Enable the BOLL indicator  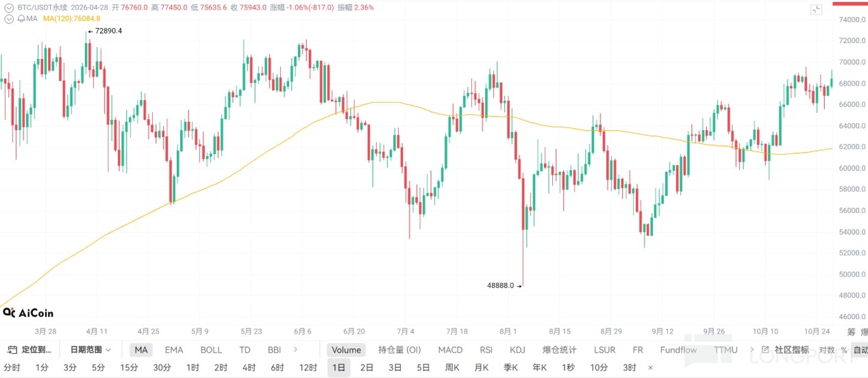tap(211, 350)
